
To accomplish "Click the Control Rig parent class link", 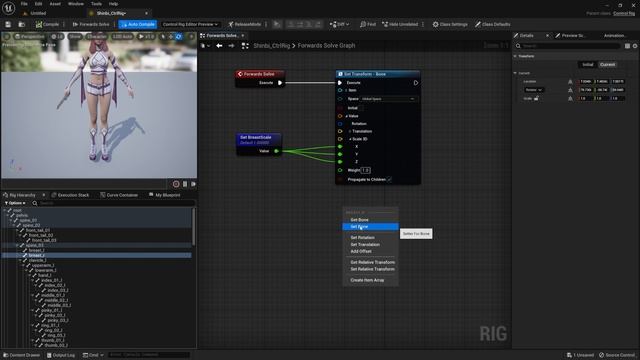I will [624, 13].
